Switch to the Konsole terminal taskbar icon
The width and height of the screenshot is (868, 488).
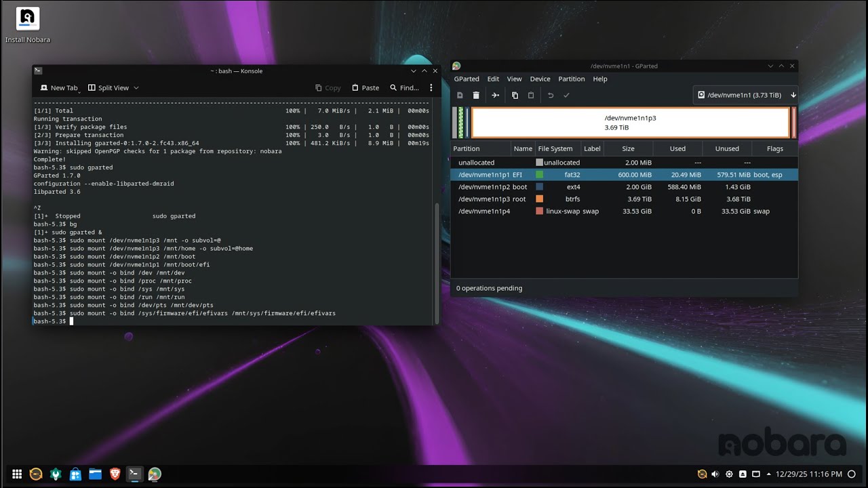135,474
